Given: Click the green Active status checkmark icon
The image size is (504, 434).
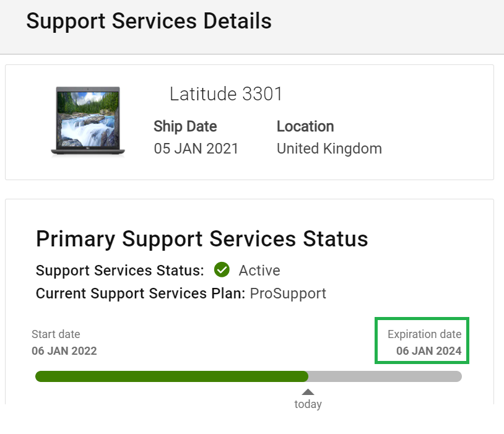Looking at the screenshot, I should [x=222, y=269].
